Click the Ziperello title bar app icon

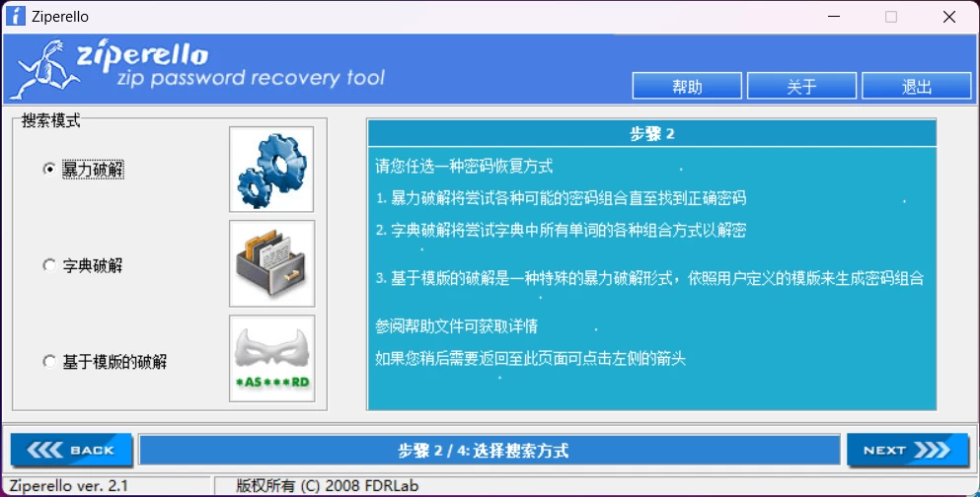[x=16, y=16]
